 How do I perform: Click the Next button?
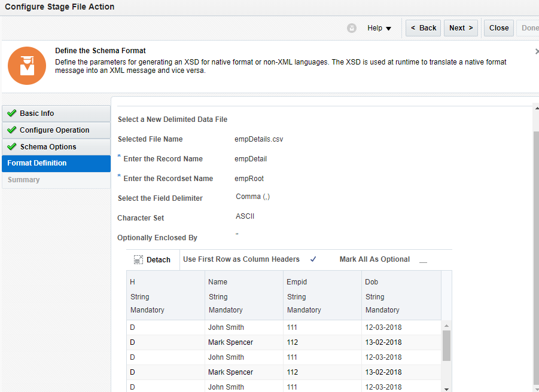click(461, 27)
